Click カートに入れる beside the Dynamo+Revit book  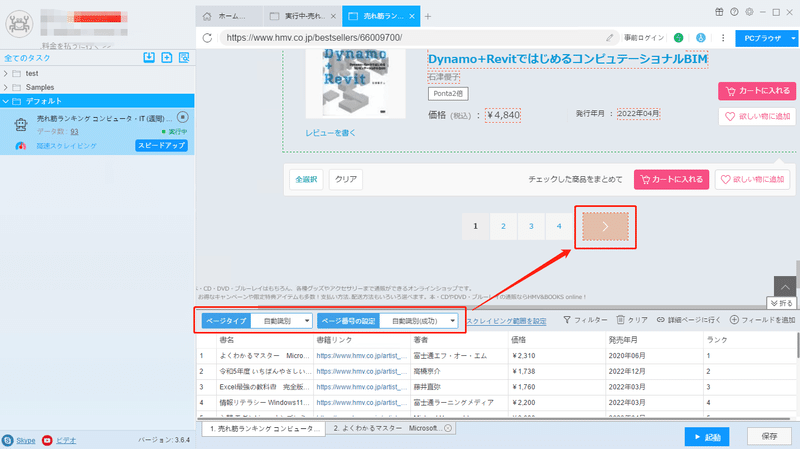click(757, 91)
